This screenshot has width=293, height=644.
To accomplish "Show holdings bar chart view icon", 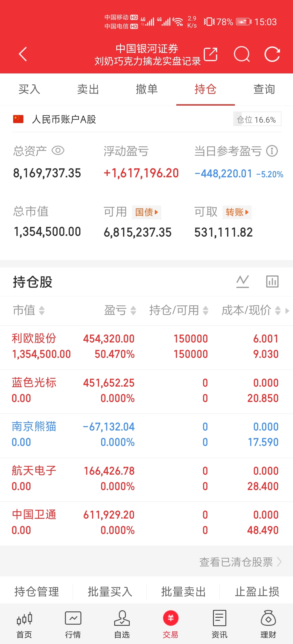I will click(x=272, y=282).
